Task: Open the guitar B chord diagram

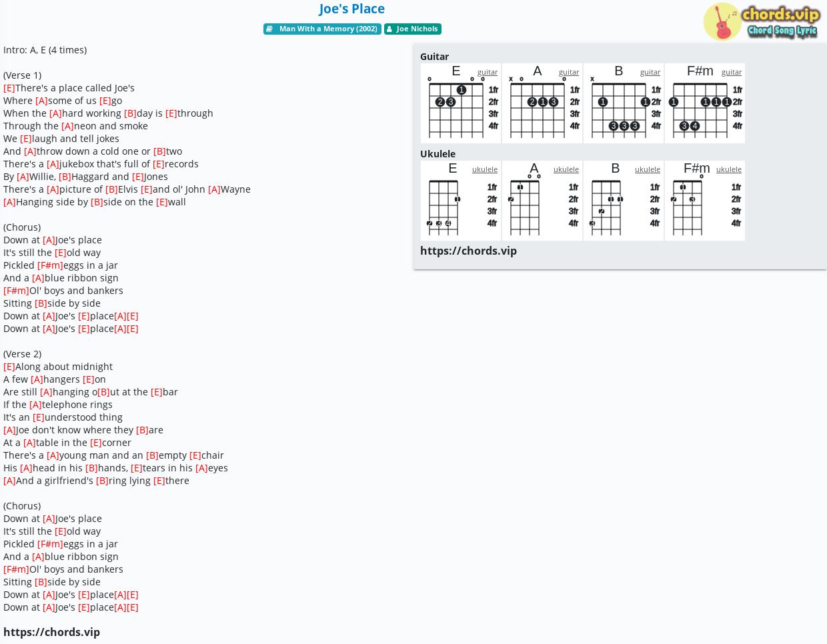Action: click(624, 103)
